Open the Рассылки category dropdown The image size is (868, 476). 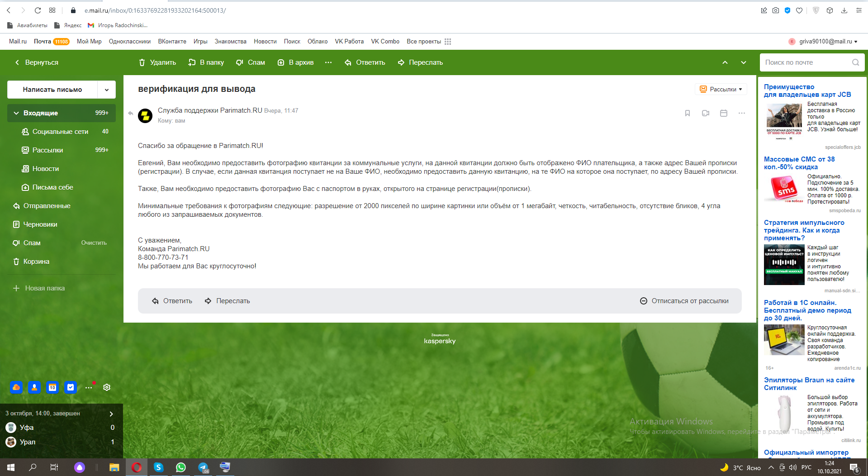[x=721, y=89]
